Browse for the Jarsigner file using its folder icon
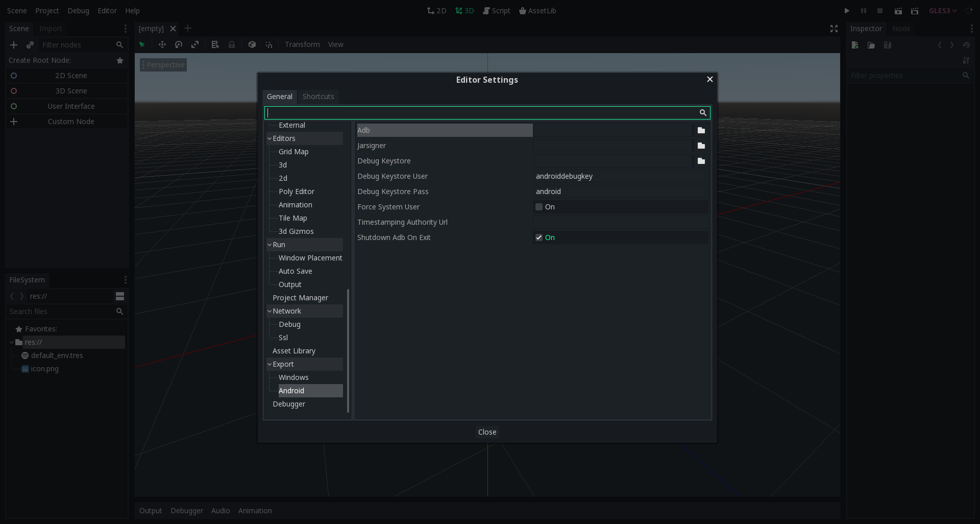The width and height of the screenshot is (980, 524). (x=701, y=146)
